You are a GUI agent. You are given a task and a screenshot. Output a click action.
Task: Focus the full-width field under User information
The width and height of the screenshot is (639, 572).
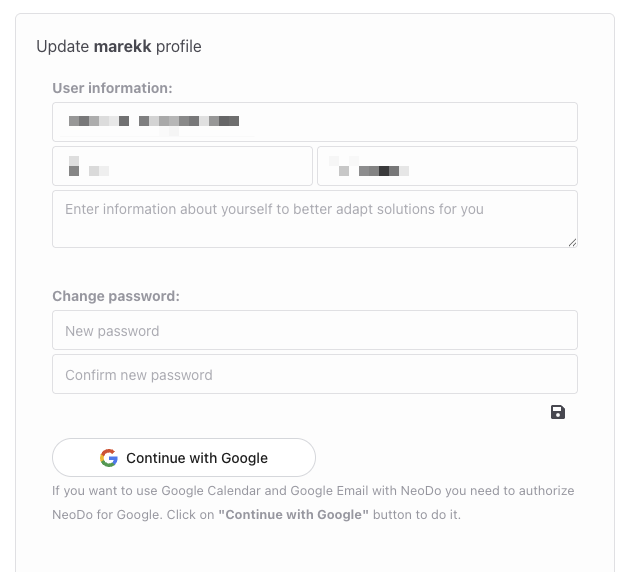(315, 122)
